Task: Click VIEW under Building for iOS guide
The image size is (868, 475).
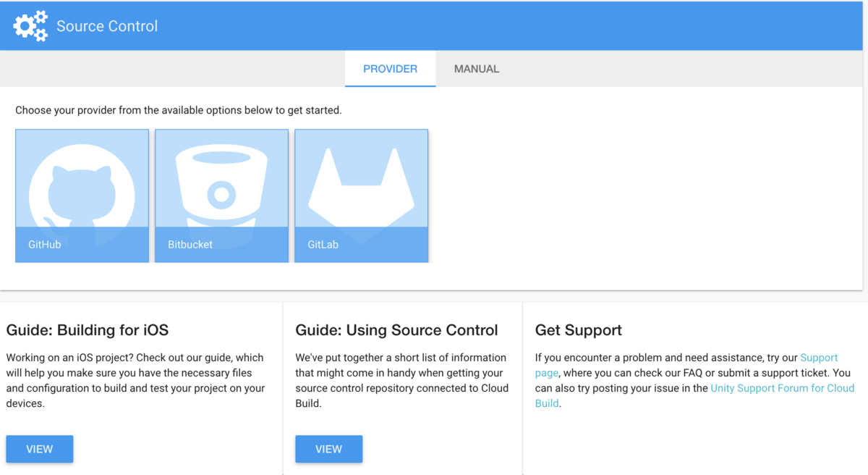Action: click(40, 449)
